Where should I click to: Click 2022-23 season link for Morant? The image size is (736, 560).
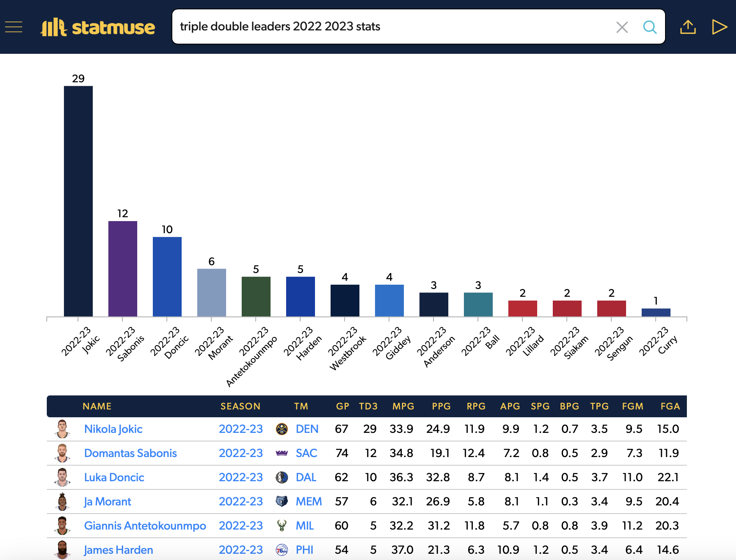pyautogui.click(x=241, y=502)
